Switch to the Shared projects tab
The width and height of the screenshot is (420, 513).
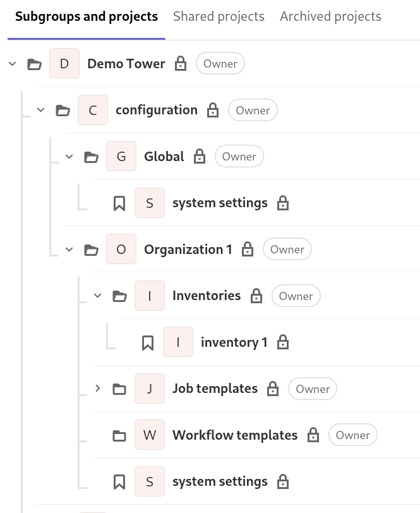click(219, 16)
